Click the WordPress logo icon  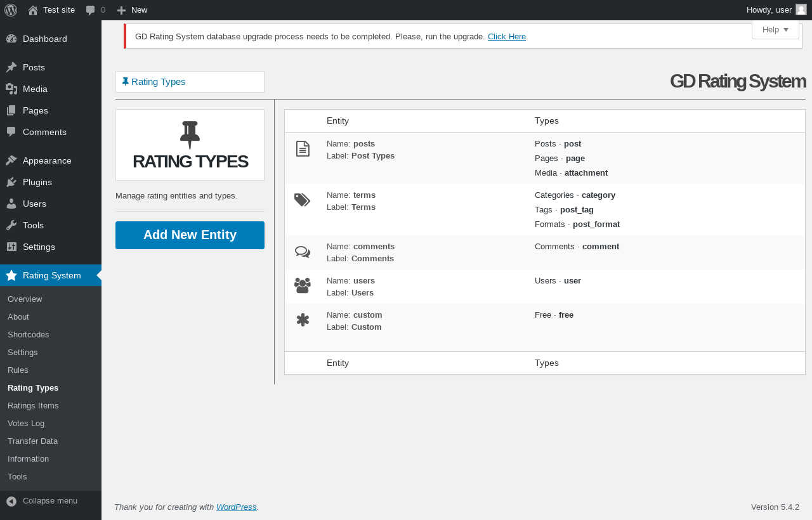tap(11, 10)
